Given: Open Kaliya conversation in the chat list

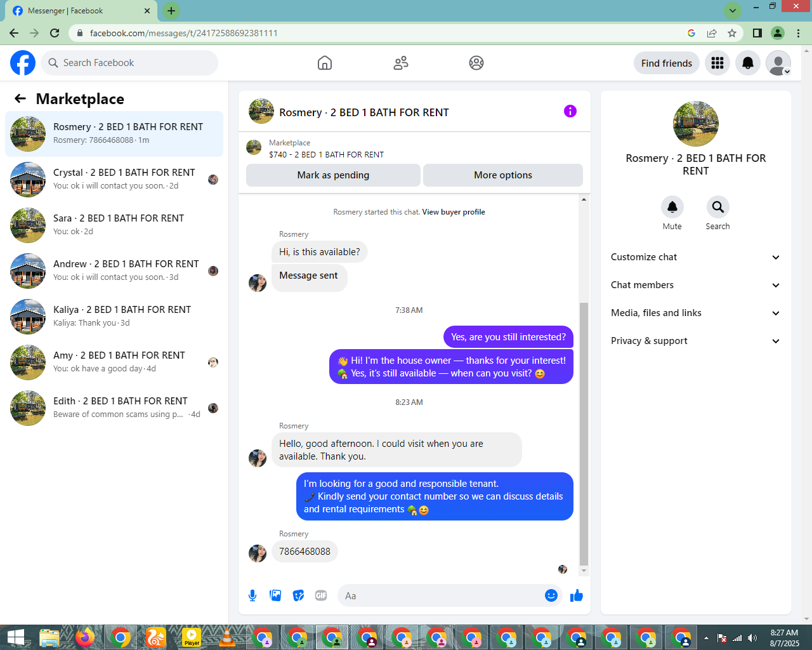Looking at the screenshot, I should 114,316.
